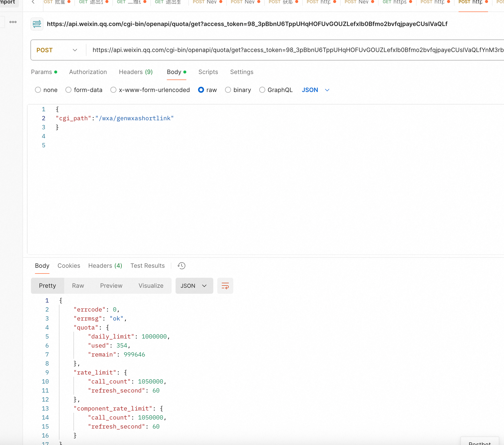This screenshot has height=445, width=504.
Task: Select the binary body radio button
Action: coord(228,90)
